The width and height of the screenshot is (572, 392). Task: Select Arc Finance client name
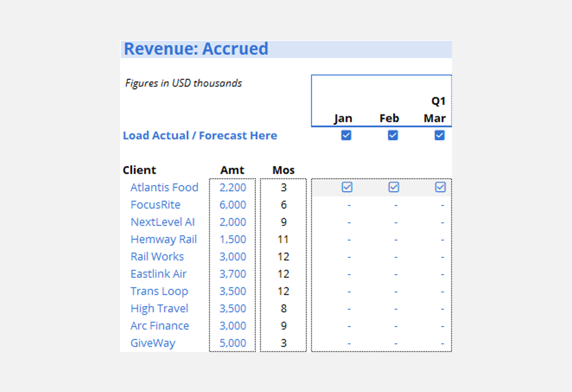pyautogui.click(x=159, y=326)
